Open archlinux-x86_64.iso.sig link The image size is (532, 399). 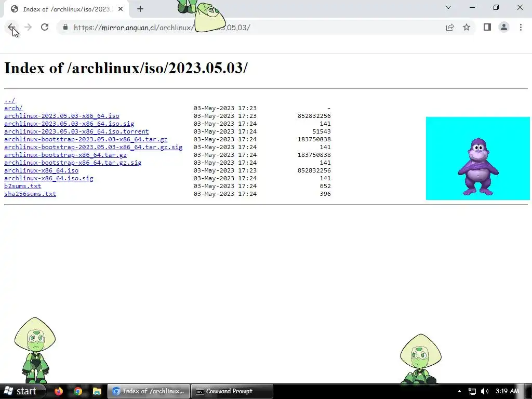tap(49, 178)
